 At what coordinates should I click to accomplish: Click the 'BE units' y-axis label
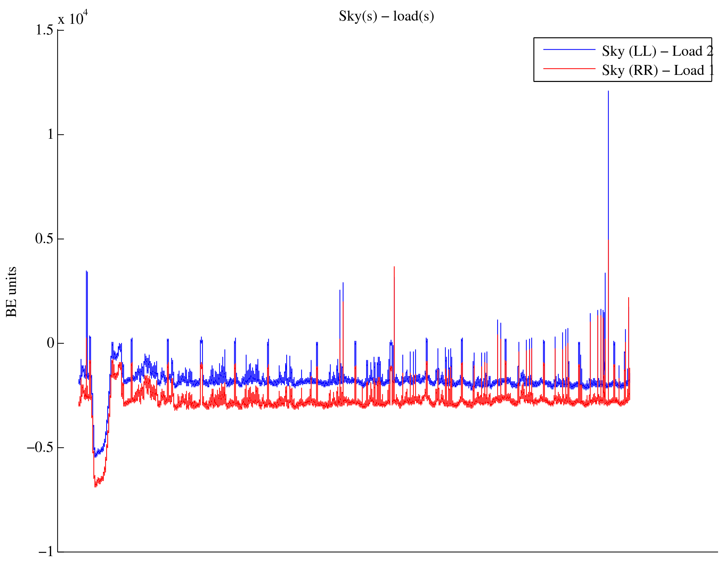11,292
